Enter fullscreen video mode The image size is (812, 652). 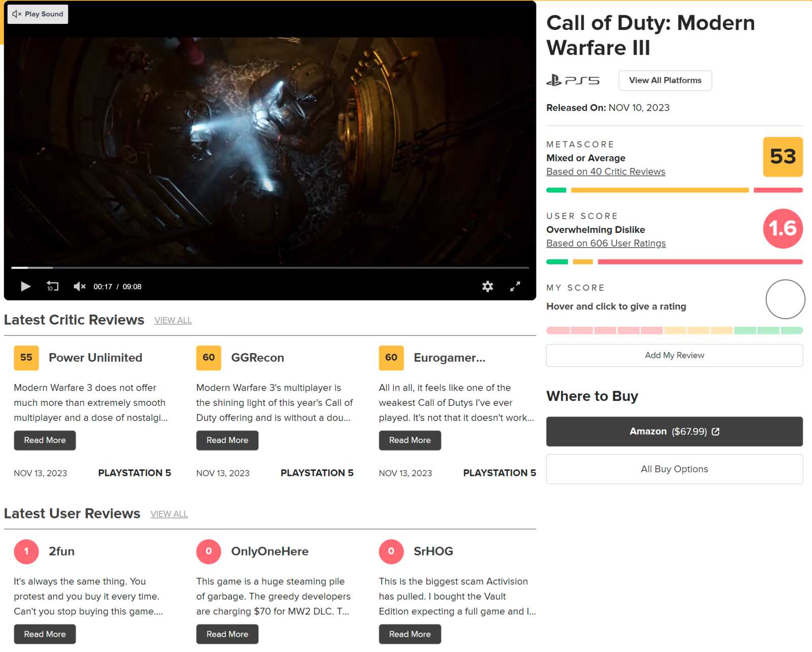point(515,287)
